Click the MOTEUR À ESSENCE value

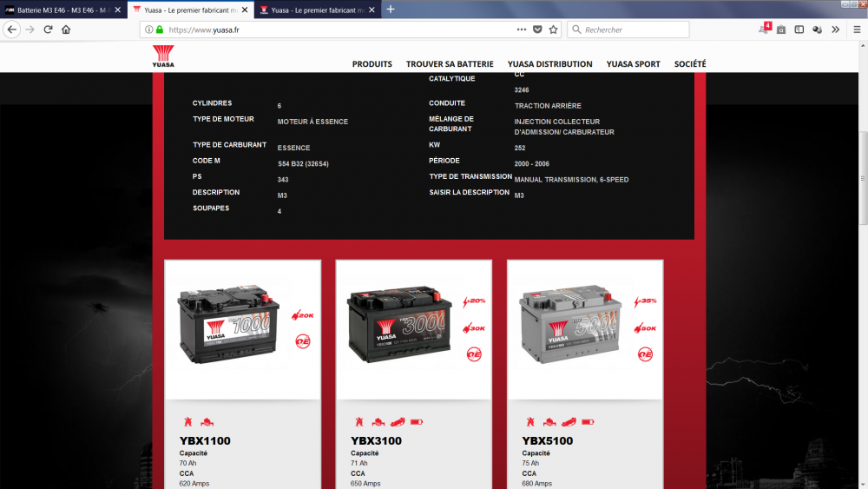click(312, 122)
